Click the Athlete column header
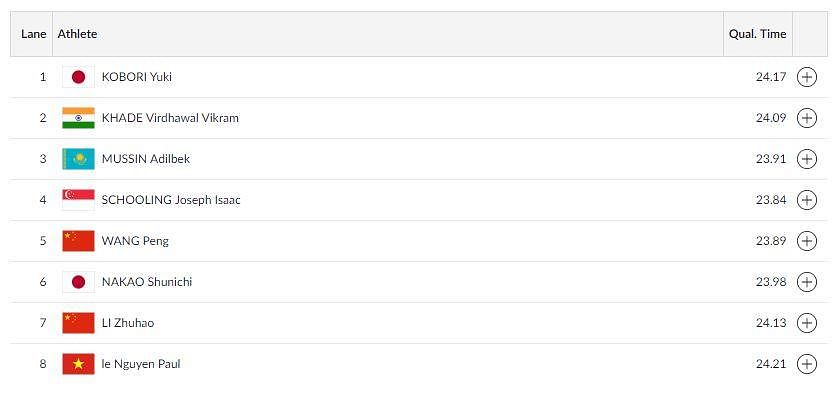The width and height of the screenshot is (836, 396). pos(77,34)
